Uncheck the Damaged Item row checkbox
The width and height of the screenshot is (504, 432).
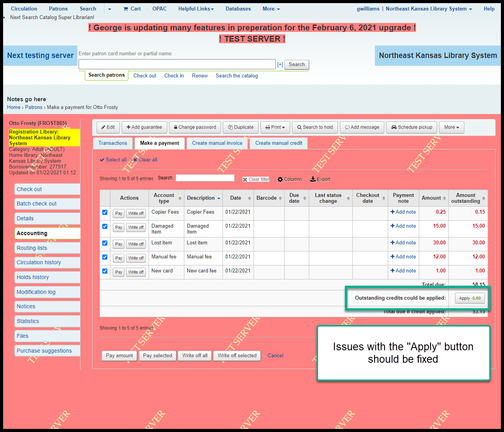click(105, 226)
